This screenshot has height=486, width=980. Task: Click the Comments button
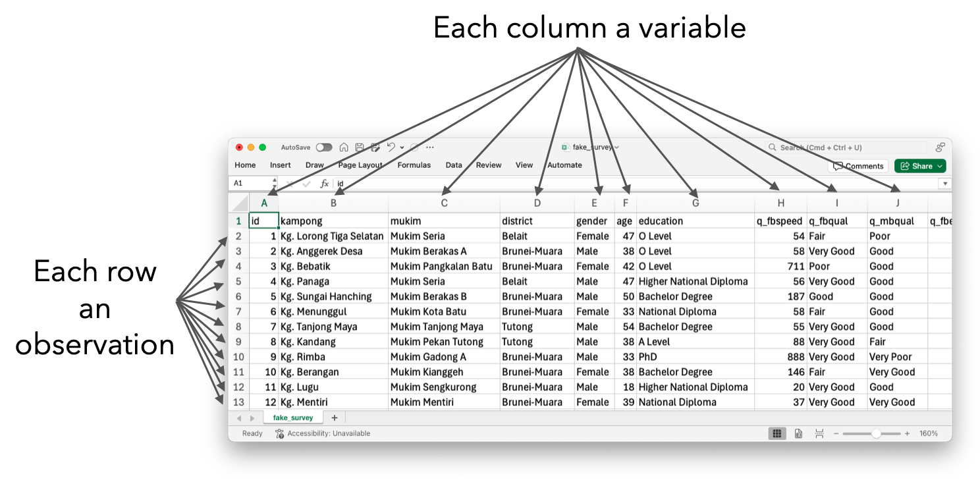click(x=858, y=166)
